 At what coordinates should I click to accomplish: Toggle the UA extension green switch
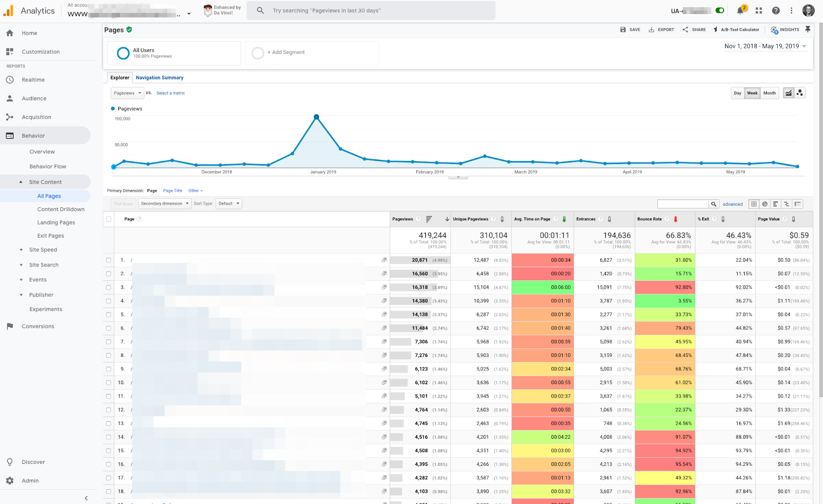click(720, 11)
